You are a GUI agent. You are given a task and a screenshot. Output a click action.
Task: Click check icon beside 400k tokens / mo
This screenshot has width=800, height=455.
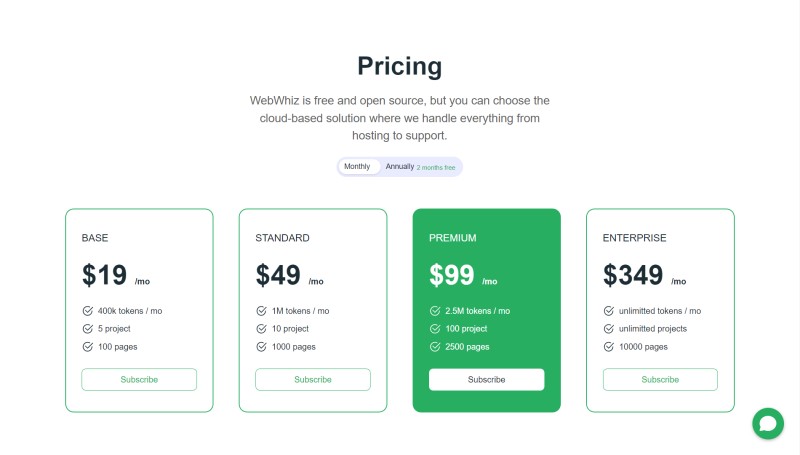pyautogui.click(x=88, y=311)
